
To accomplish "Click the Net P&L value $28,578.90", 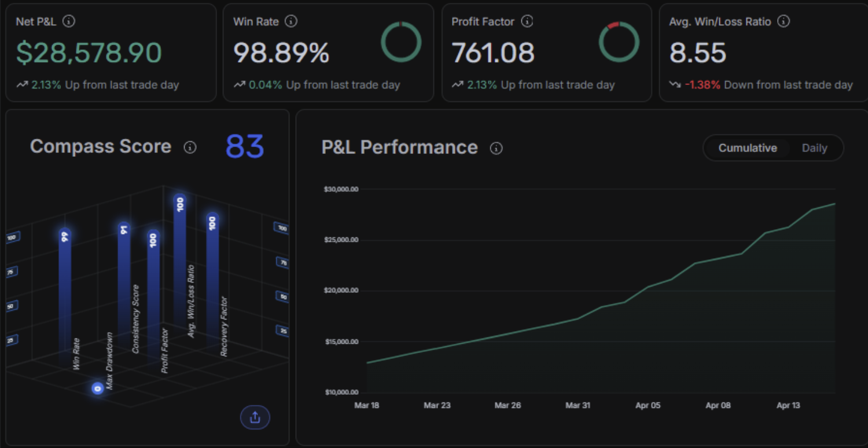I will tap(89, 53).
